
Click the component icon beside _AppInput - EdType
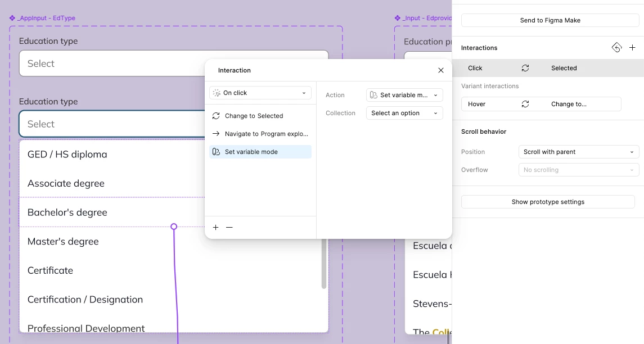(x=12, y=18)
